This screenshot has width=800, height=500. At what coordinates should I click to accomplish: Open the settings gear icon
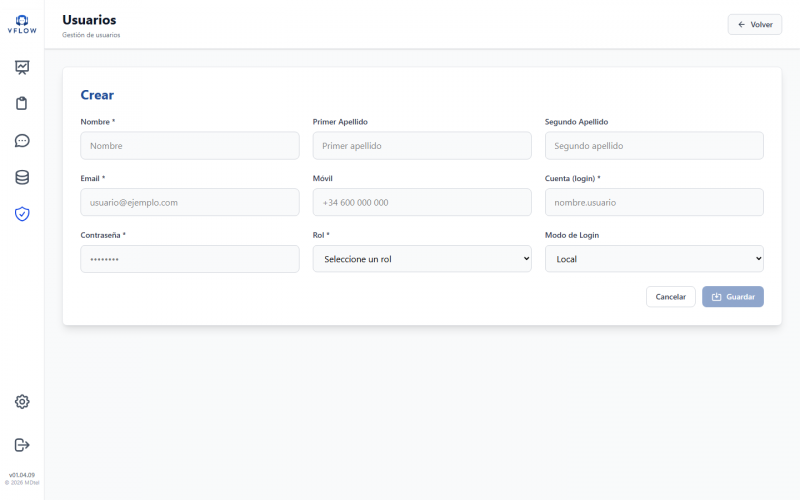point(22,402)
